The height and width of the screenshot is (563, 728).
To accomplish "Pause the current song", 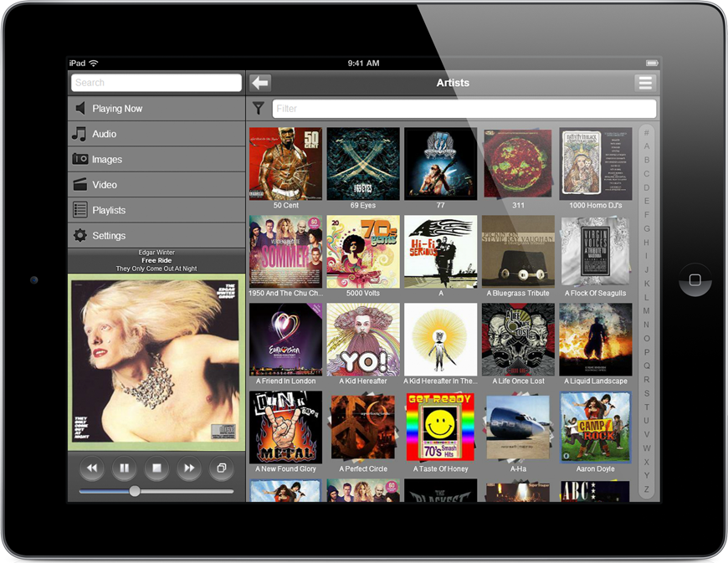I will pyautogui.click(x=124, y=468).
